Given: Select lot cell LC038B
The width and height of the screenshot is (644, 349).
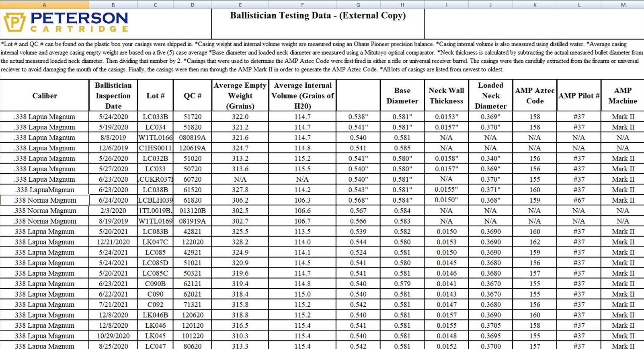Looking at the screenshot, I should click(x=155, y=190).
